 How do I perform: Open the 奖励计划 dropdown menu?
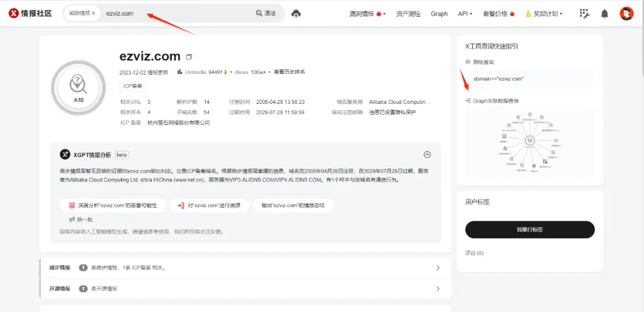click(543, 13)
